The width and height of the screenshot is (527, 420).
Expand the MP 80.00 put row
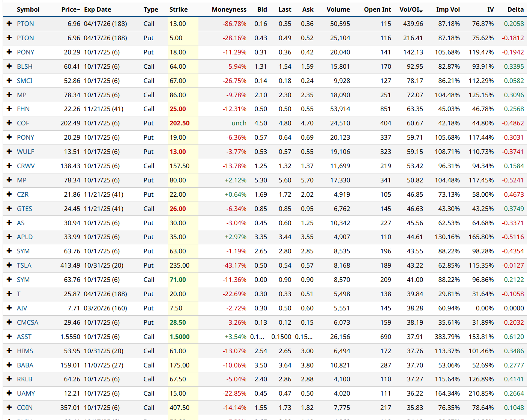[x=9, y=180]
